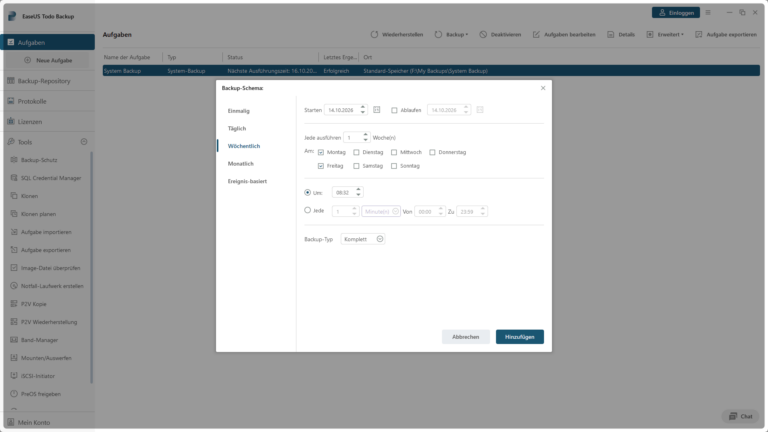This screenshot has width=768, height=432.
Task: Enable the Ablaufen checkbox
Action: (x=394, y=110)
